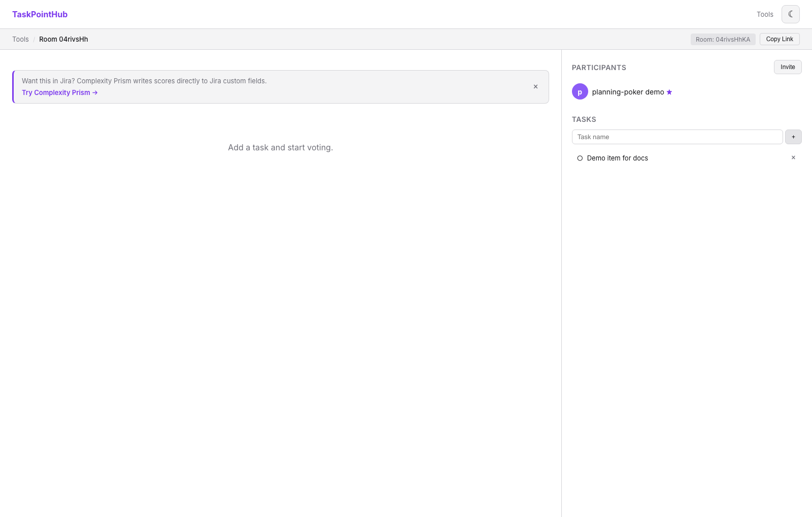Open the TaskPointHub home logo
Image resolution: width=812 pixels, height=517 pixels.
(x=40, y=14)
